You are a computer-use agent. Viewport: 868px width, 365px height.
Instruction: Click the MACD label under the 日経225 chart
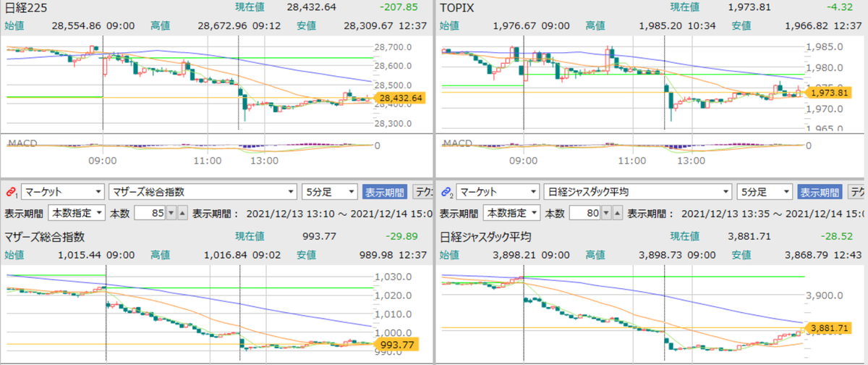coord(22,143)
